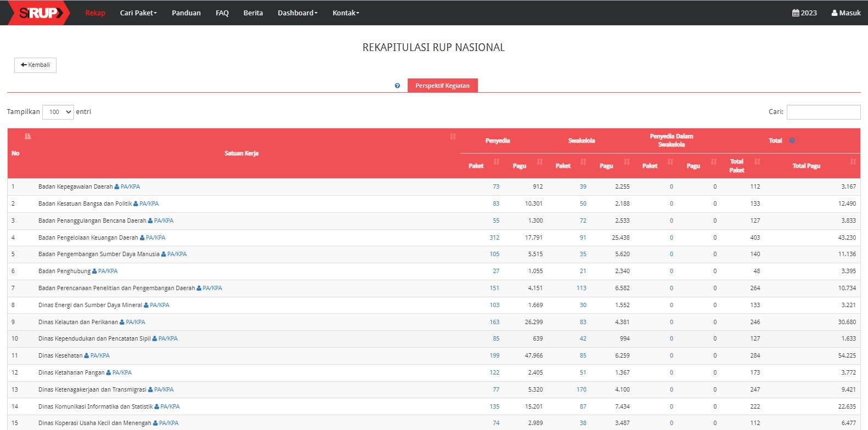Screen dimensions: 868x430
Task: Click Penyedia Pagu value 47.966
Action: coord(534,355)
